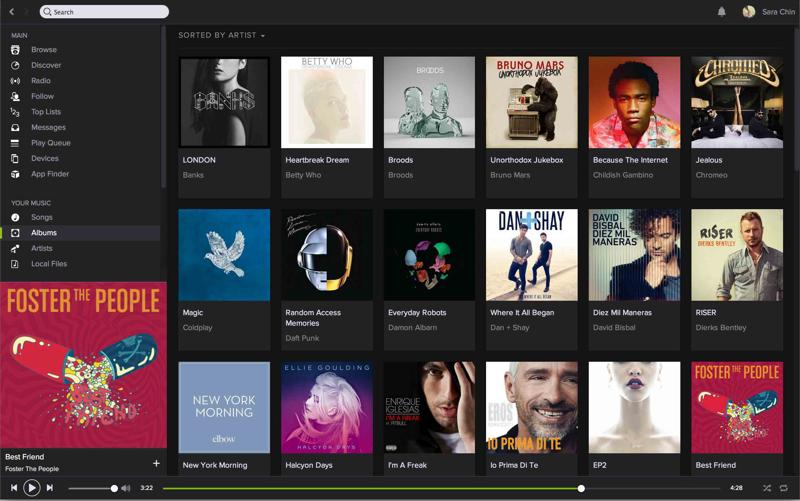Click the App Finder icon
Image resolution: width=800 pixels, height=501 pixels.
click(15, 174)
